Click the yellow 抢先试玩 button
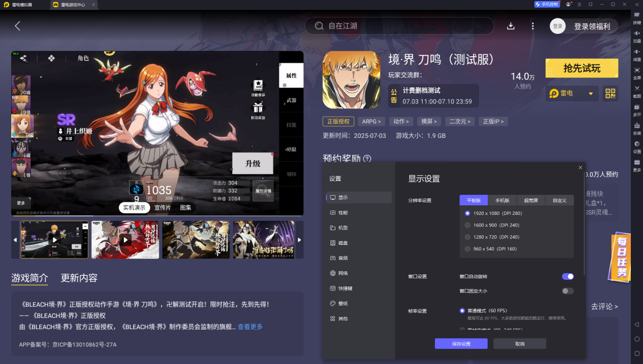643x364 pixels. coord(582,68)
